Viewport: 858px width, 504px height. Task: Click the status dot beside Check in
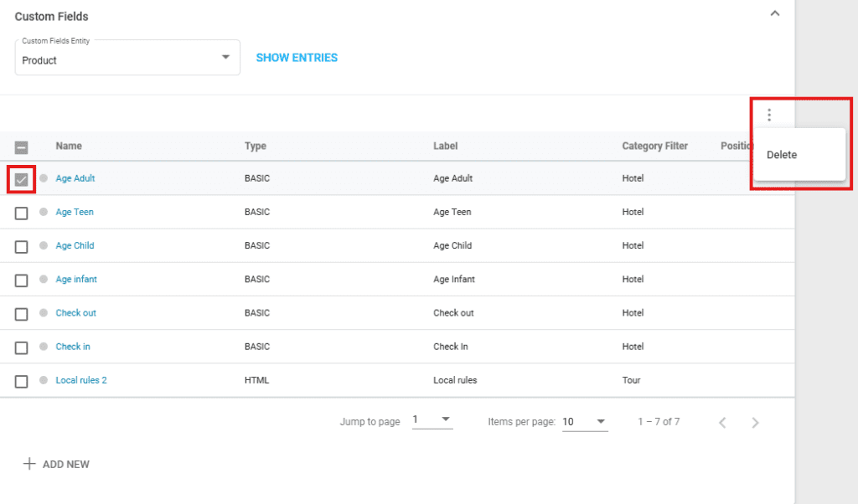44,347
